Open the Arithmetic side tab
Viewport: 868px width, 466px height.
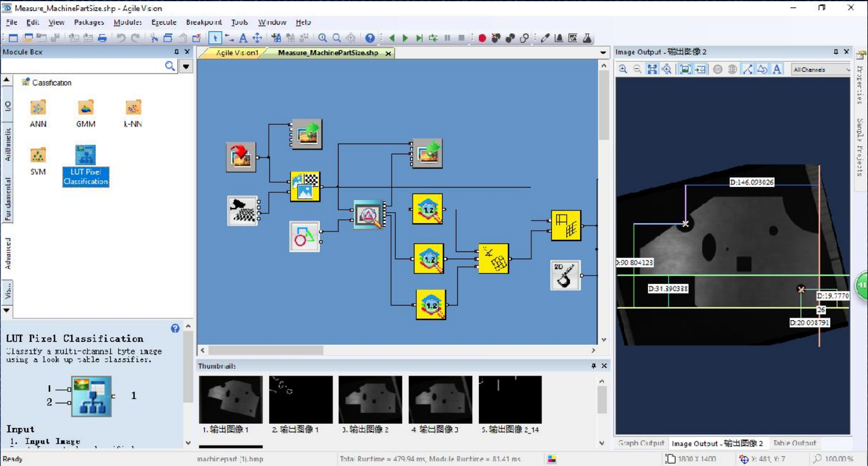tap(7, 144)
